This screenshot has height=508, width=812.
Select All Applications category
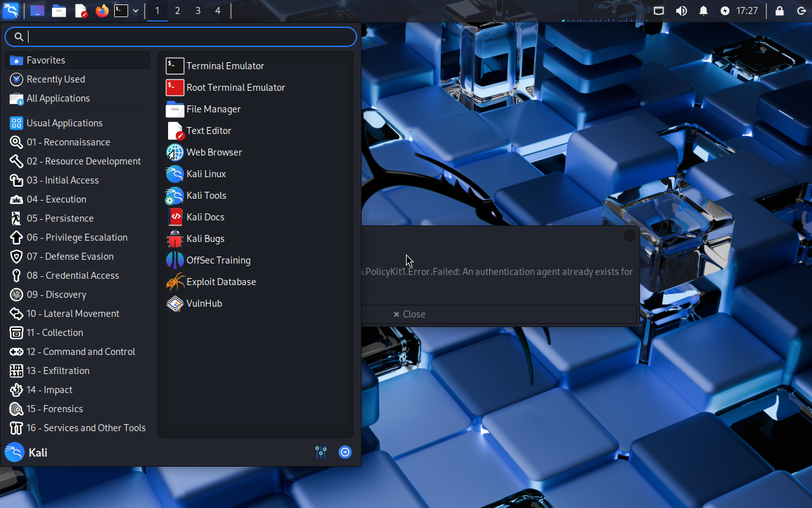pos(78,98)
